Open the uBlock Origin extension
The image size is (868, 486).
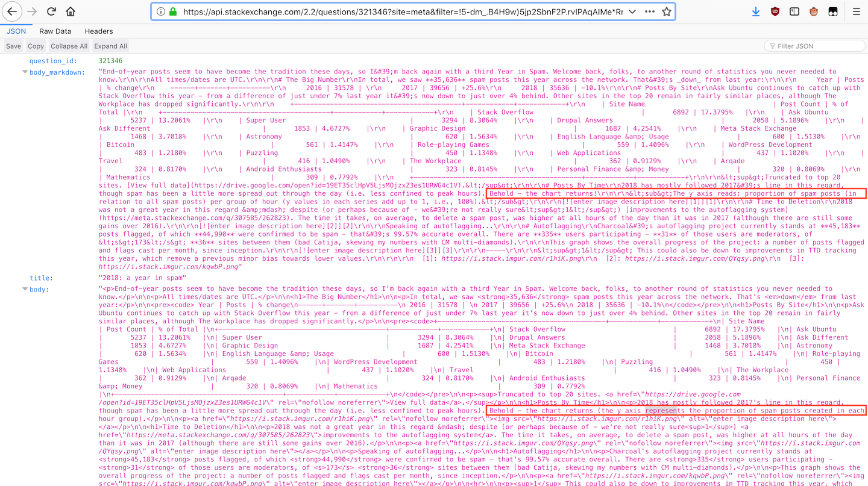click(775, 11)
